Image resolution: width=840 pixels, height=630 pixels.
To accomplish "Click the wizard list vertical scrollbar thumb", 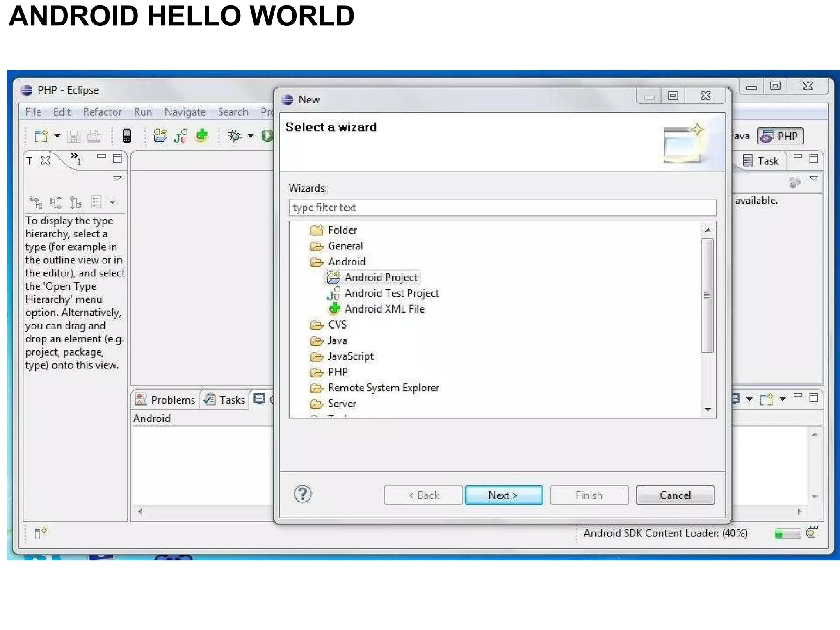I will click(707, 295).
